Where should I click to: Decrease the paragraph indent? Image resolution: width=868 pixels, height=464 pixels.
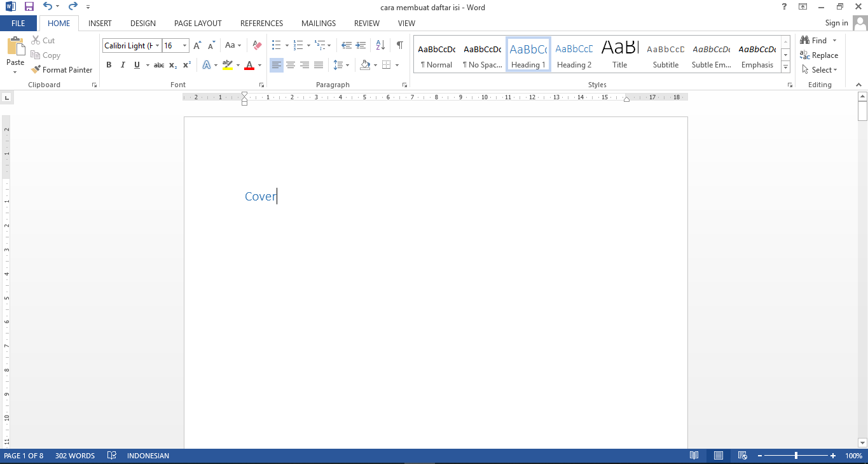click(347, 46)
